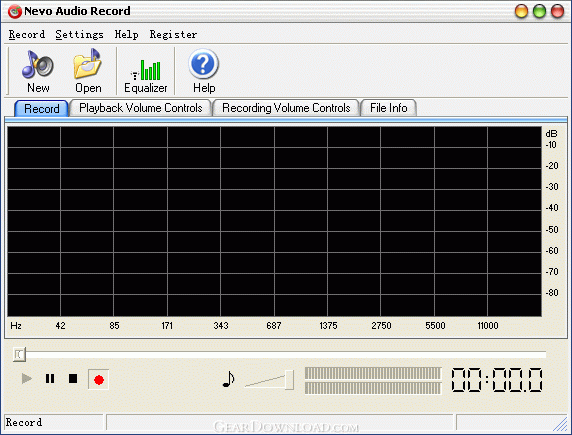The width and height of the screenshot is (572, 435).
Task: Click the volume slider handle
Action: [x=289, y=380]
